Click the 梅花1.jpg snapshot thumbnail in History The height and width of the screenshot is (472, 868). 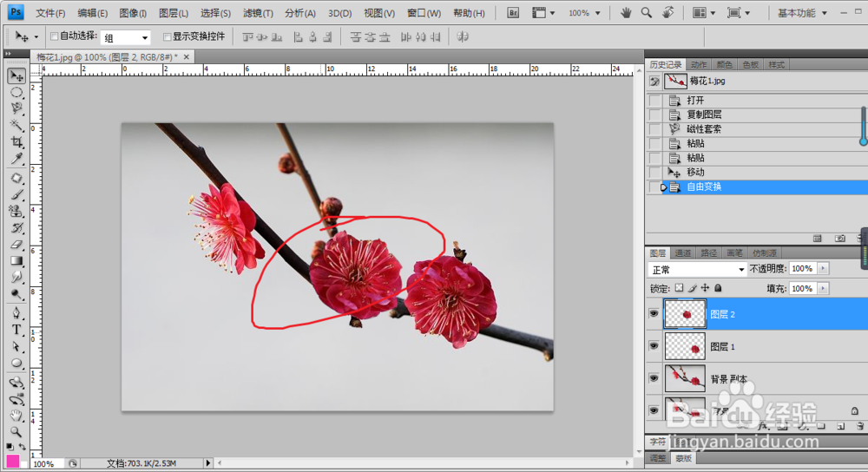point(675,82)
